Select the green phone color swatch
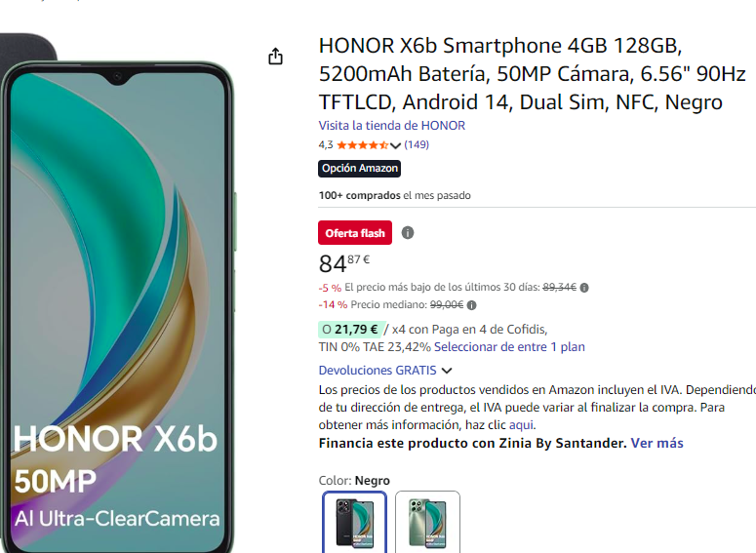This screenshot has width=756, height=553. (427, 522)
